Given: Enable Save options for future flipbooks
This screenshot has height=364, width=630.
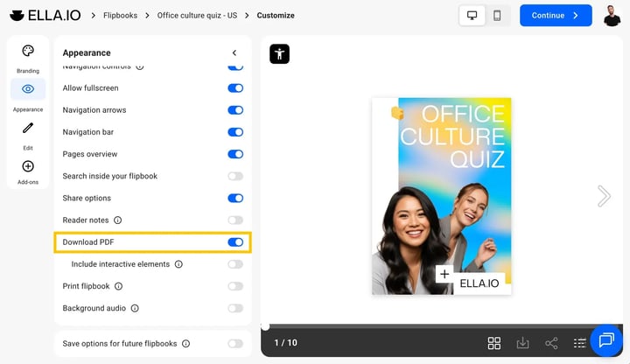Looking at the screenshot, I should pos(235,344).
